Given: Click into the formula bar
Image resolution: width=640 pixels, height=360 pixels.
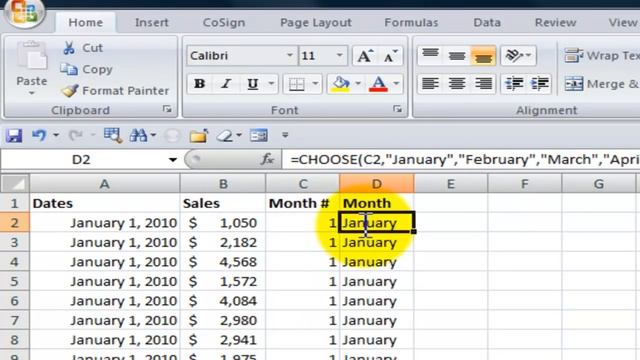Looking at the screenshot, I should 461,160.
